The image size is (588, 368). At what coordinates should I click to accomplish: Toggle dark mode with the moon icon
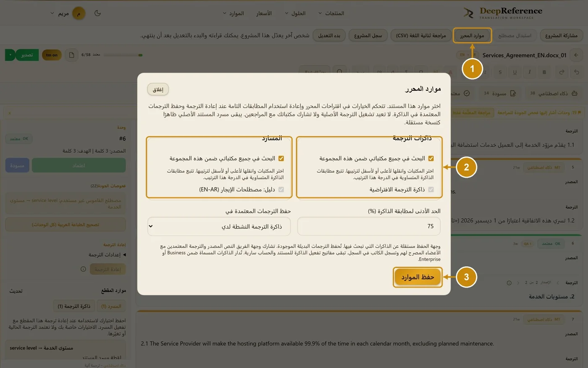coord(97,13)
